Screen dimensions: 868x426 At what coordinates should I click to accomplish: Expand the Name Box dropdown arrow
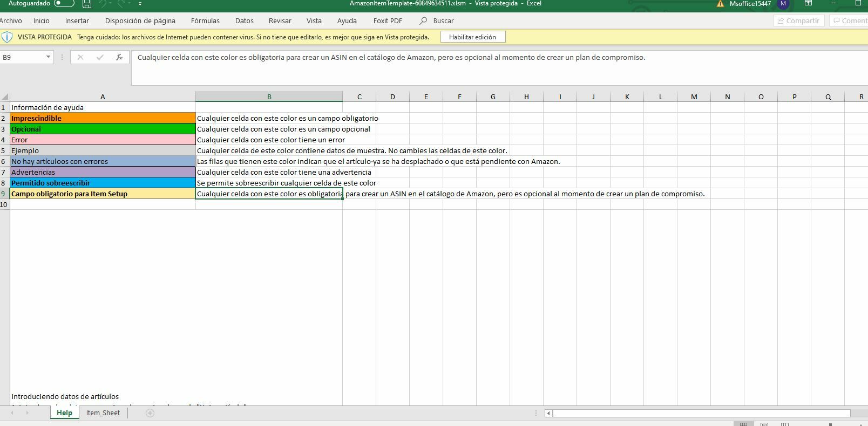(x=48, y=57)
